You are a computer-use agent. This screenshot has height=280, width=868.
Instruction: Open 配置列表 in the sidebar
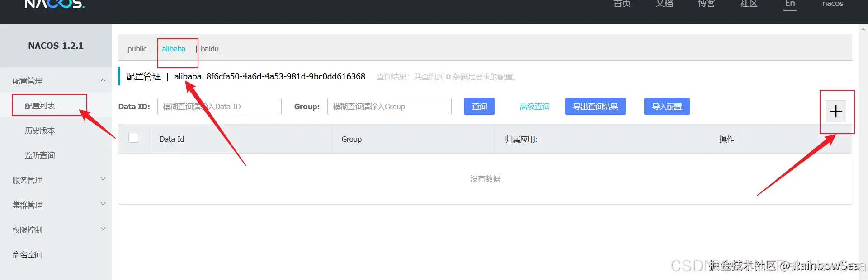40,106
